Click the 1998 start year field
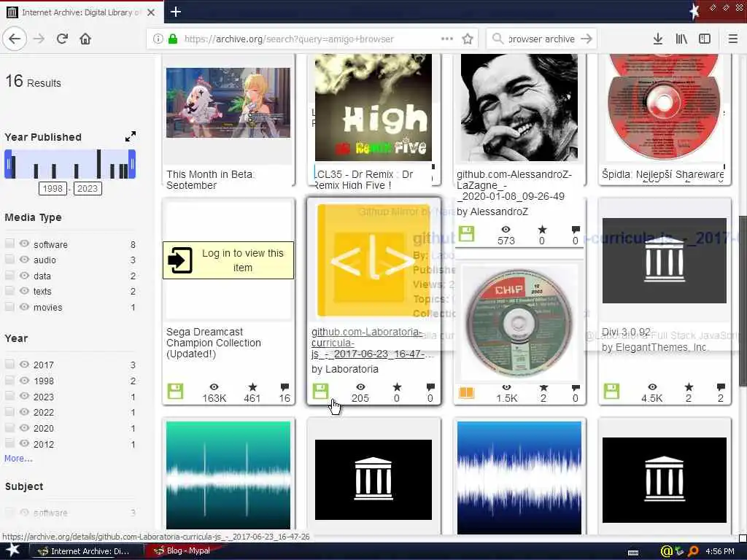Viewport: 747px width, 560px height. [x=53, y=189]
